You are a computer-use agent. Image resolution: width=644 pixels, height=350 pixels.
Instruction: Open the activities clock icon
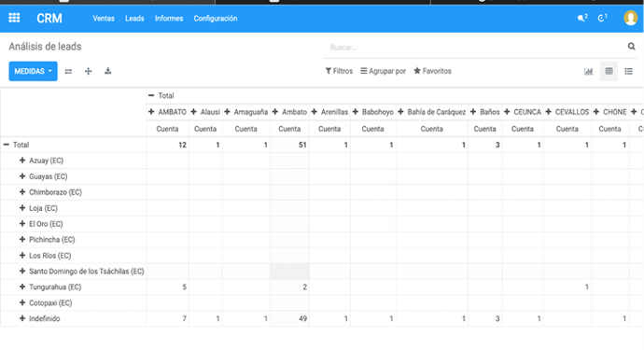tap(602, 18)
